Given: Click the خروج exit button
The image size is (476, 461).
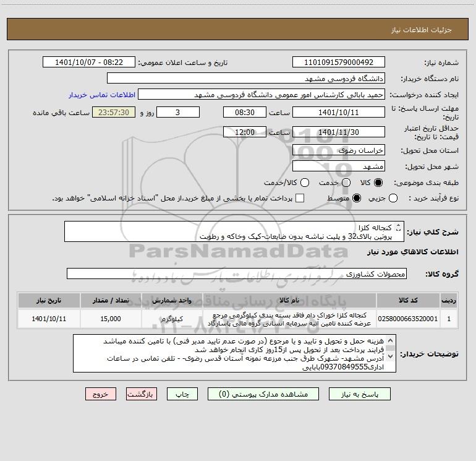Looking at the screenshot, I should pyautogui.click(x=101, y=394).
